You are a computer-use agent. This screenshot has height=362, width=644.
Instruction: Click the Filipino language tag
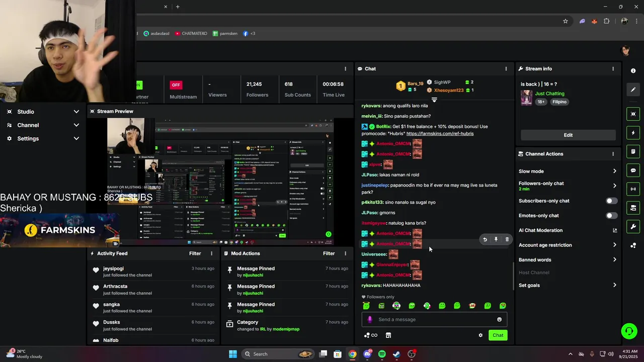pos(559,102)
